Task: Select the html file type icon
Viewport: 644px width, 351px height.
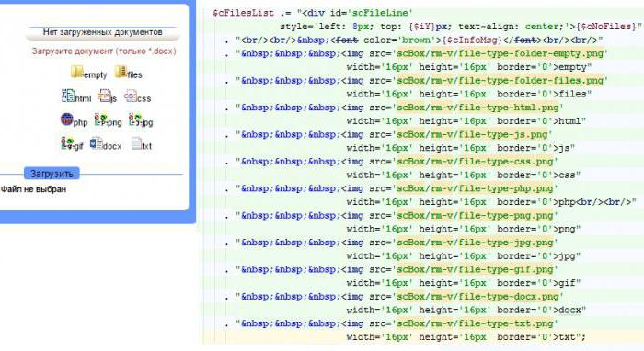Action: tap(68, 96)
